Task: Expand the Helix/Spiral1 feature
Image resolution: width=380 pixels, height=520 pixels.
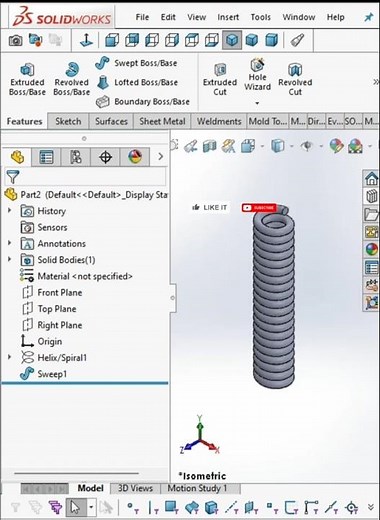Action: tap(10, 357)
